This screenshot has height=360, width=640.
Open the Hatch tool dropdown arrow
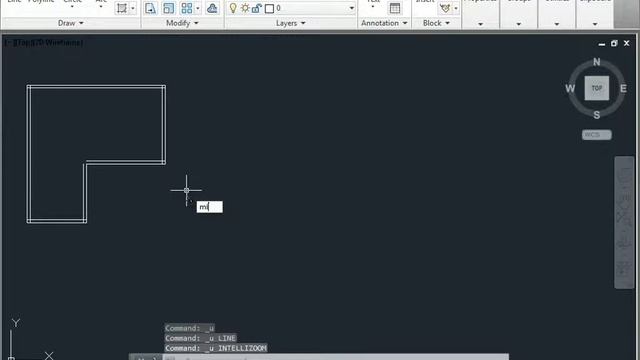pyautogui.click(x=133, y=8)
